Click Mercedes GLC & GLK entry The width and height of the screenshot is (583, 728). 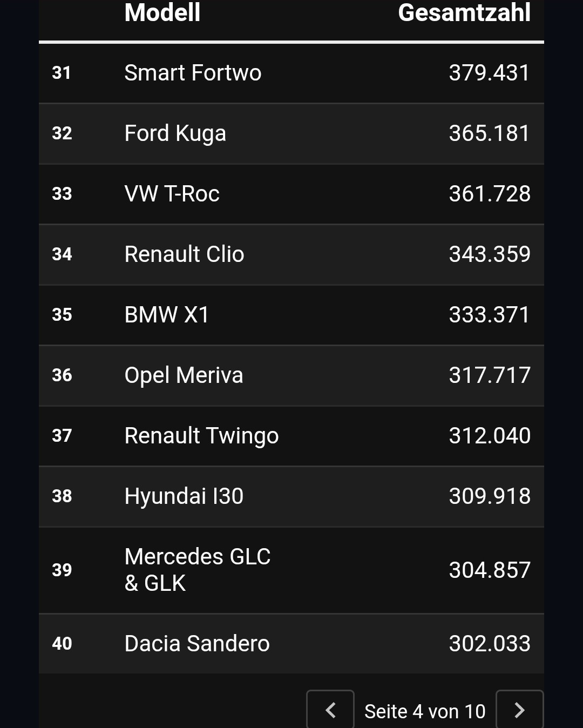point(198,570)
